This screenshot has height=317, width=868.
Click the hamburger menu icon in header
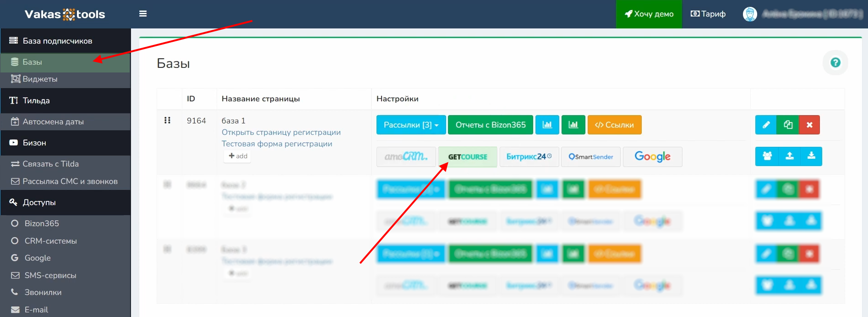(143, 14)
